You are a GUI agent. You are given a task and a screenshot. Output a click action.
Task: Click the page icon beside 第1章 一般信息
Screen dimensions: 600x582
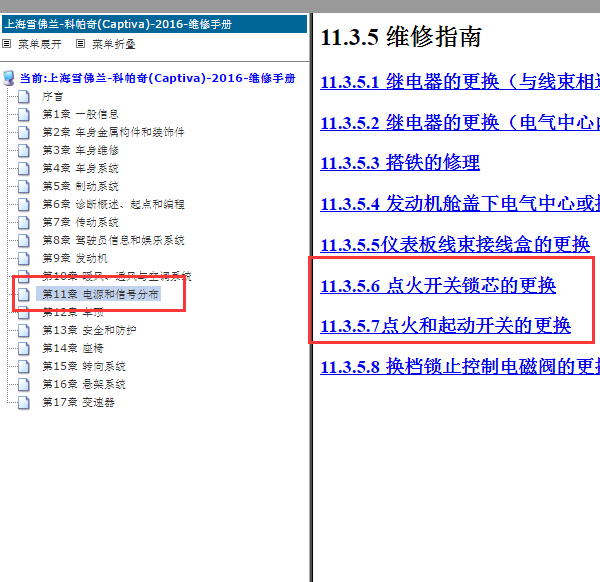(24, 114)
